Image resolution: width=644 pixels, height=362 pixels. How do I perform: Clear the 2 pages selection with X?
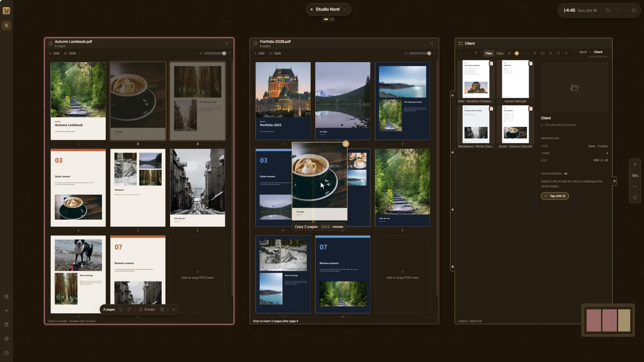coord(174,310)
